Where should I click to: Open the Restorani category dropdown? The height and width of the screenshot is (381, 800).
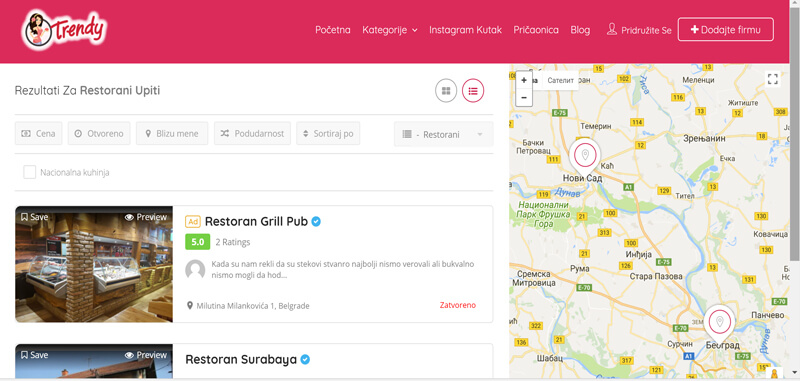(443, 134)
